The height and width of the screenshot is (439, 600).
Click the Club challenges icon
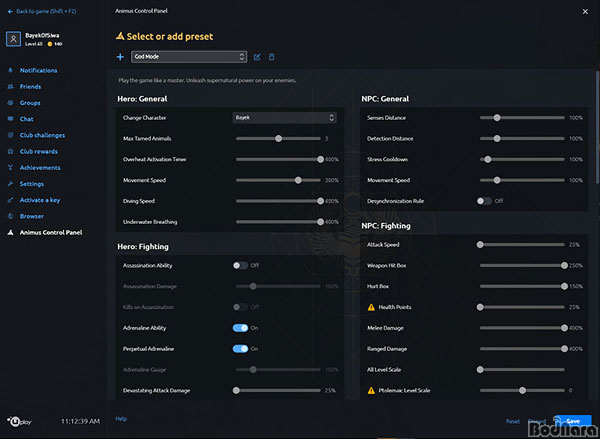(11, 135)
